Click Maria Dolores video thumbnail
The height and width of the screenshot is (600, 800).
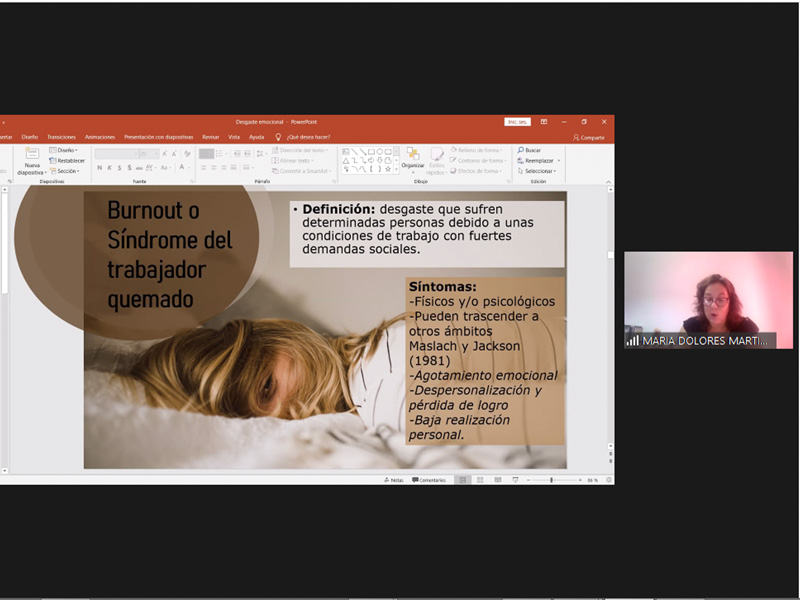coord(709,300)
